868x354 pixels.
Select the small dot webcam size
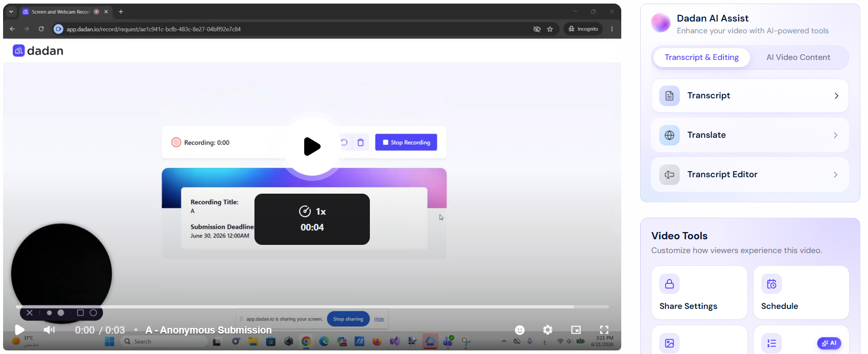49,313
